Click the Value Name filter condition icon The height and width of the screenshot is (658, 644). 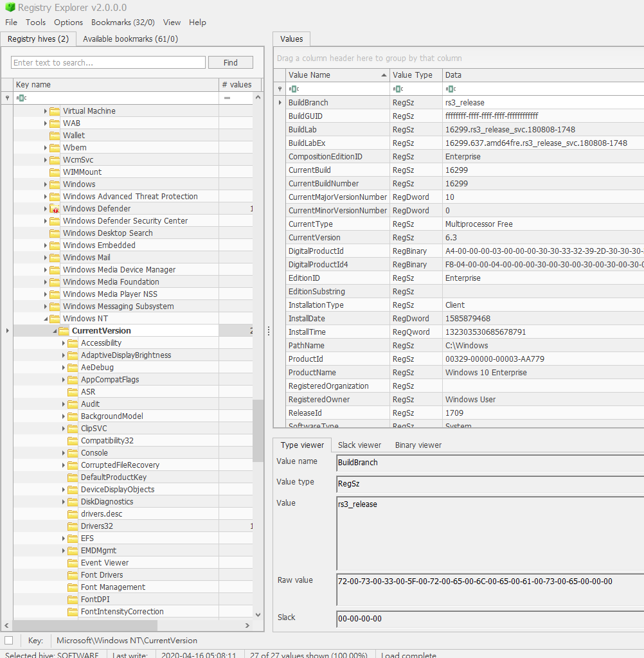(x=294, y=89)
